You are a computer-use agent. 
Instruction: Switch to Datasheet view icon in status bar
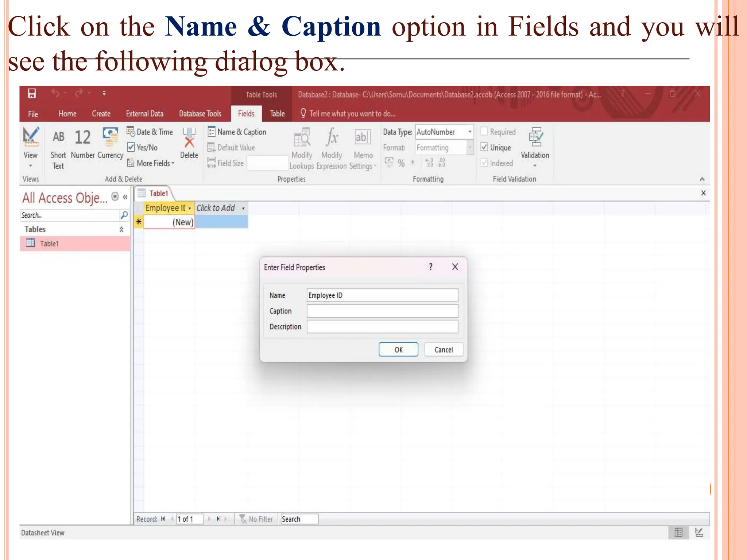pos(678,532)
